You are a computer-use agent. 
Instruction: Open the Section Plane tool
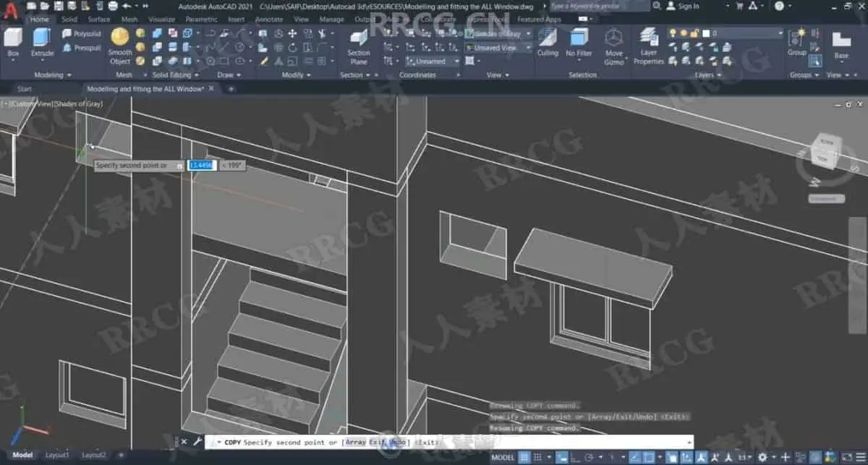point(358,47)
